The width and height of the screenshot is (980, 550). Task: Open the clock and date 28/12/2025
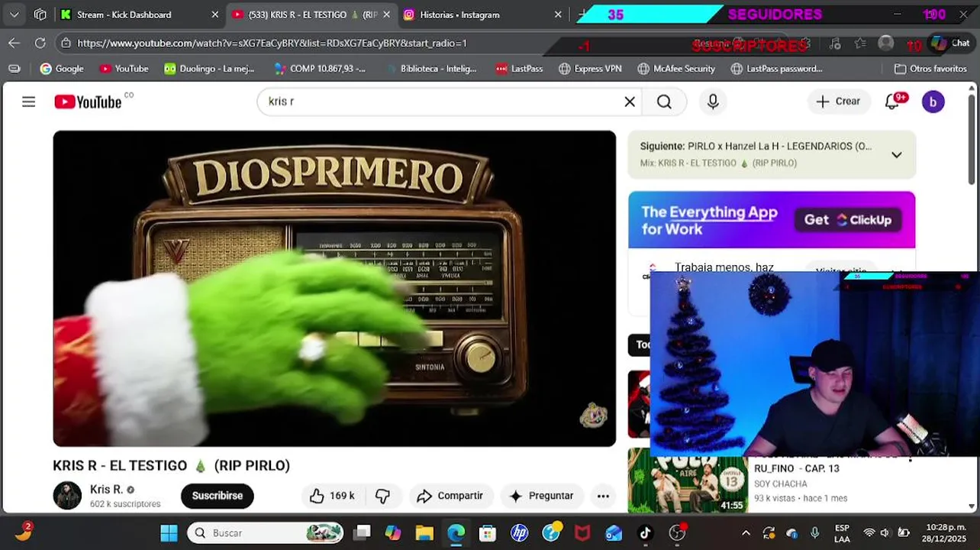(x=945, y=533)
